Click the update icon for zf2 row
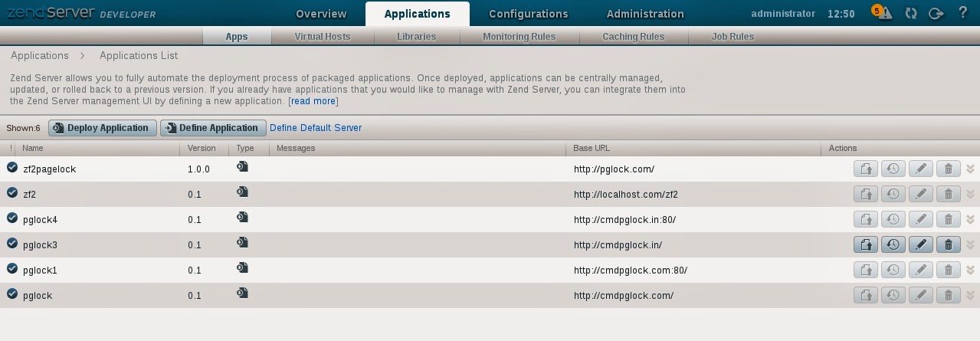980x341 pixels. coord(866,195)
